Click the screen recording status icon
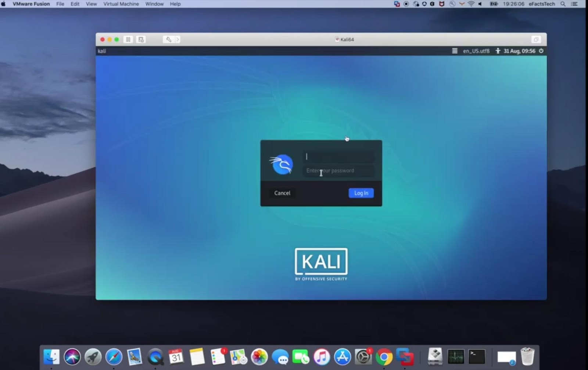The width and height of the screenshot is (588, 370). [406, 4]
